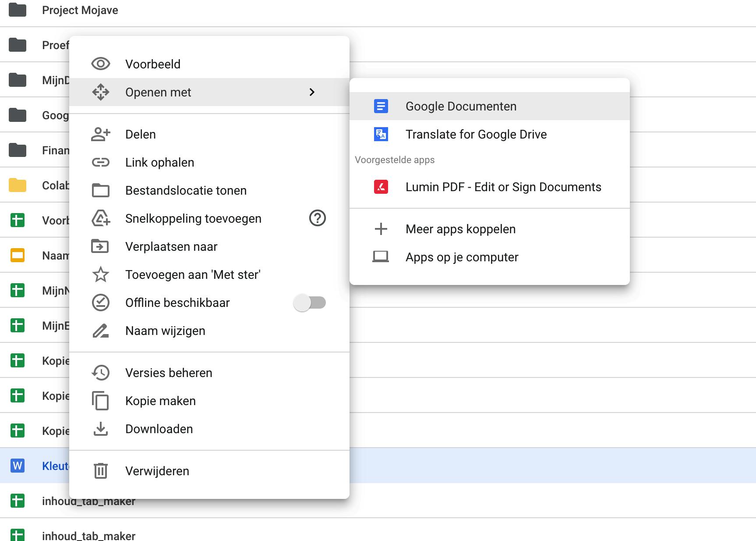Expand the Openen met submenu arrow
The width and height of the screenshot is (756, 541).
(x=312, y=92)
